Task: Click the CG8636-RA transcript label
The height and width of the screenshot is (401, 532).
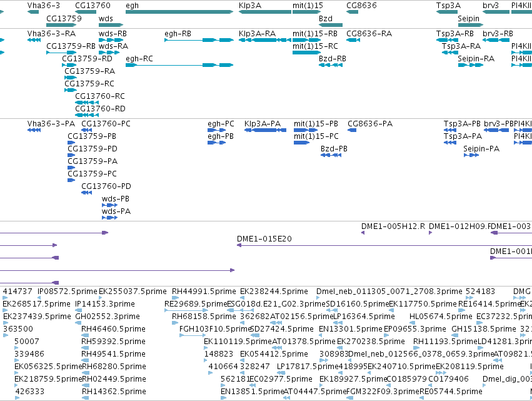Action: pos(369,34)
